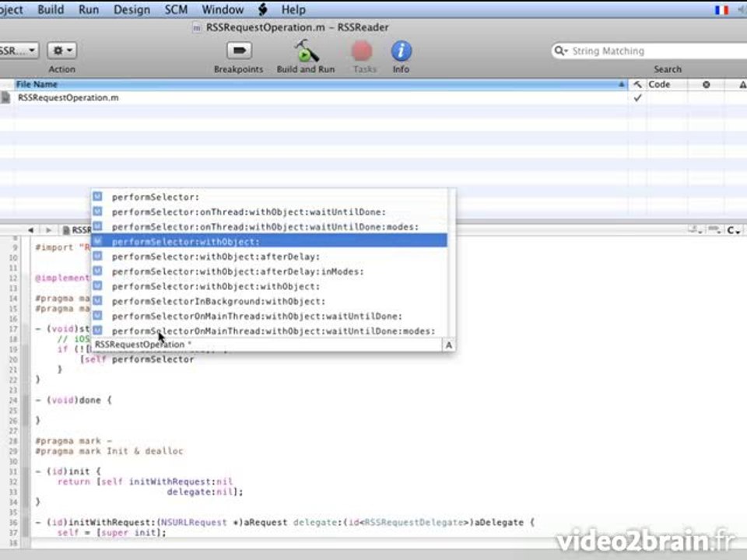The width and height of the screenshot is (747, 560).
Task: Open the blue Info icon
Action: click(x=402, y=51)
